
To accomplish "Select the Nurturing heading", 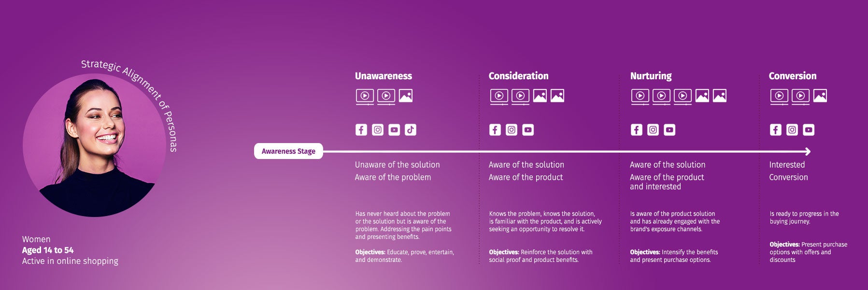I will (651, 76).
